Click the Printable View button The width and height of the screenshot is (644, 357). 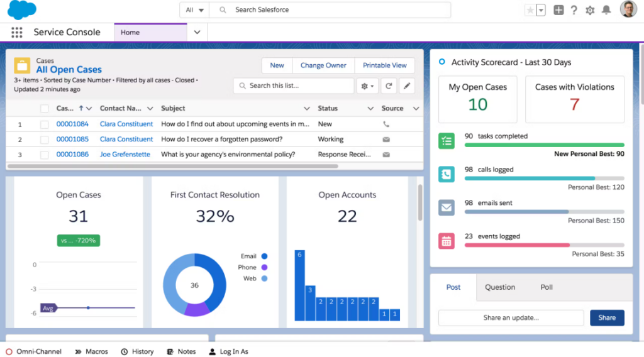pyautogui.click(x=384, y=65)
